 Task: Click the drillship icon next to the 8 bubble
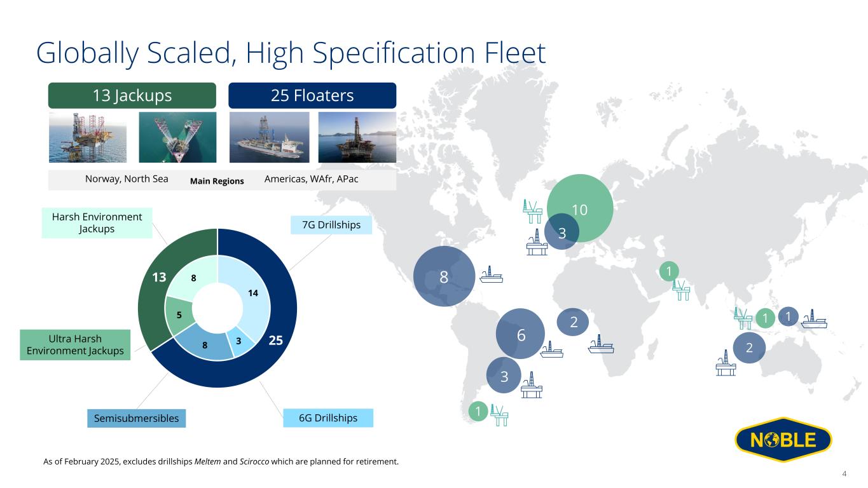pos(492,274)
